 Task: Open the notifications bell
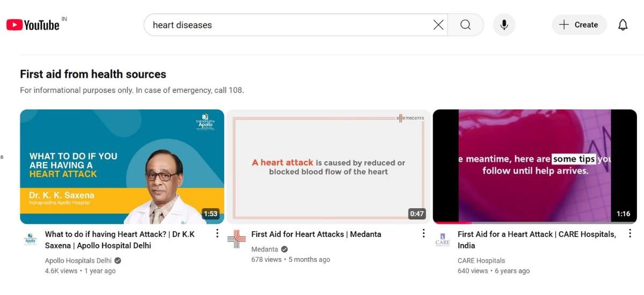point(623,25)
